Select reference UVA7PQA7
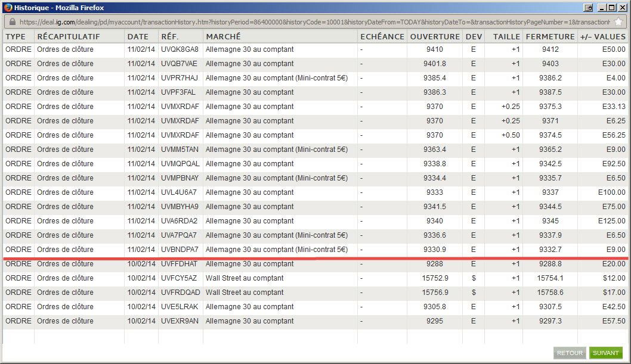This screenshot has height=364, width=631. 179,235
